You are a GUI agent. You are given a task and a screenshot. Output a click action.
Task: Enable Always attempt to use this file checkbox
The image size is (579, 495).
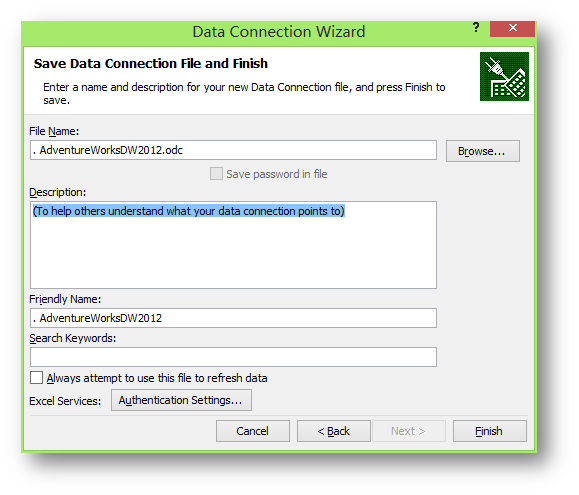37,378
